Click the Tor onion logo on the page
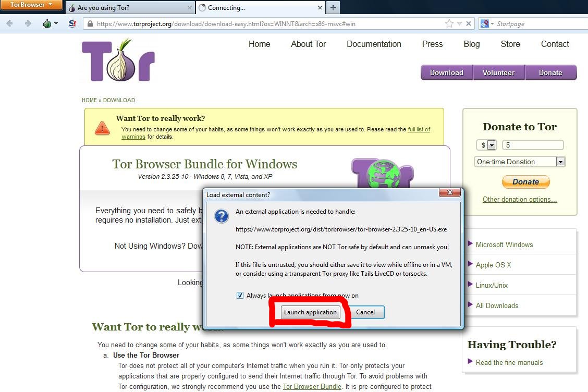 coord(118,60)
